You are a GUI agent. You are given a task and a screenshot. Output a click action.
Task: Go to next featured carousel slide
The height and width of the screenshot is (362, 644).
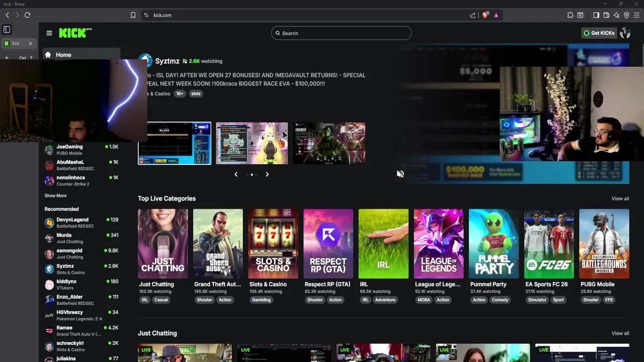pyautogui.click(x=267, y=174)
